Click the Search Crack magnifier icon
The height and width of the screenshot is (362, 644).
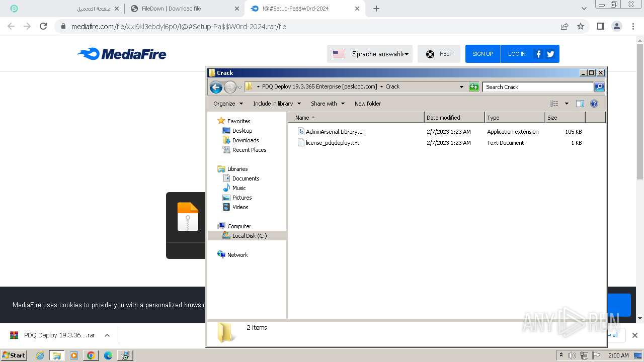(599, 87)
